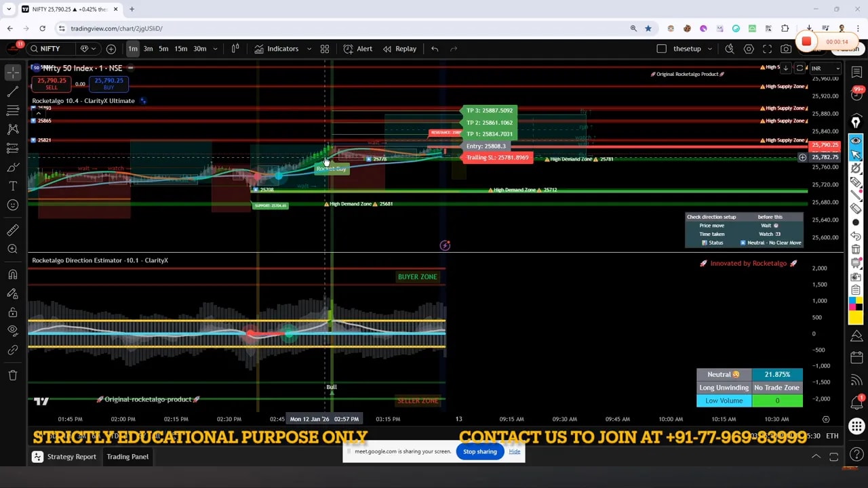This screenshot has width=868, height=488.
Task: Open chart settings gear icon
Action: [x=749, y=49]
